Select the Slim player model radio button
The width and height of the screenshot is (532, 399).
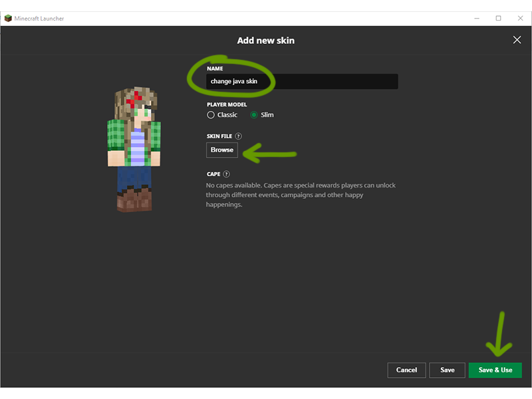[x=254, y=115]
